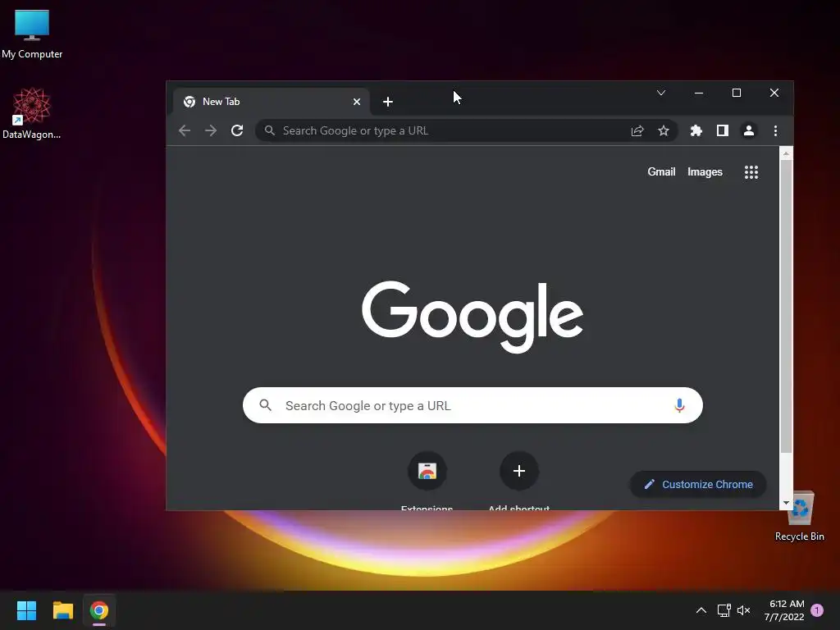
Task: Click the Google search box on the page
Action: point(472,405)
